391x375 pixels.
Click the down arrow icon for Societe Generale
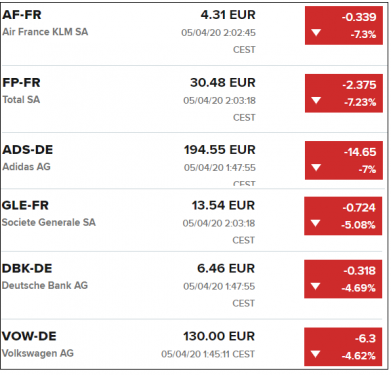[x=315, y=223]
